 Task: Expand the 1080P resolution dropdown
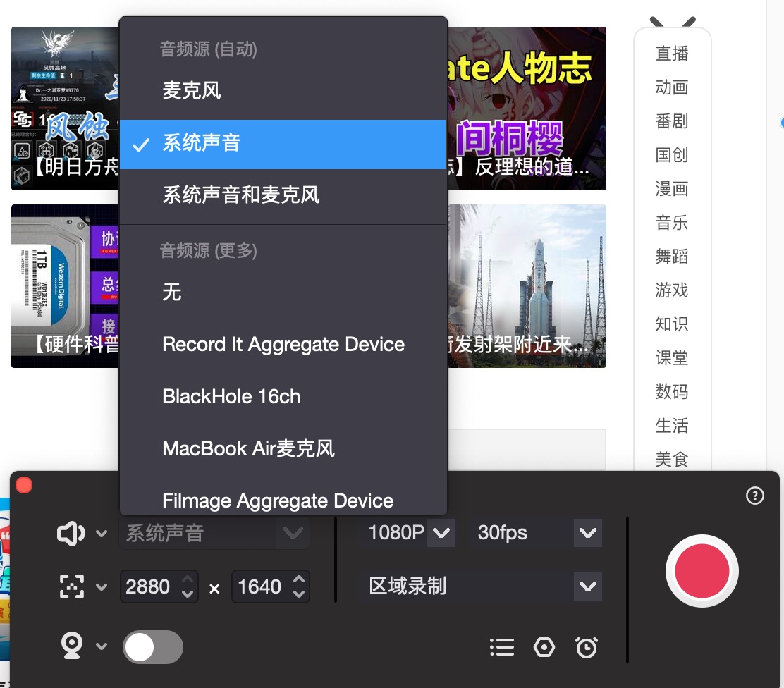click(x=441, y=533)
